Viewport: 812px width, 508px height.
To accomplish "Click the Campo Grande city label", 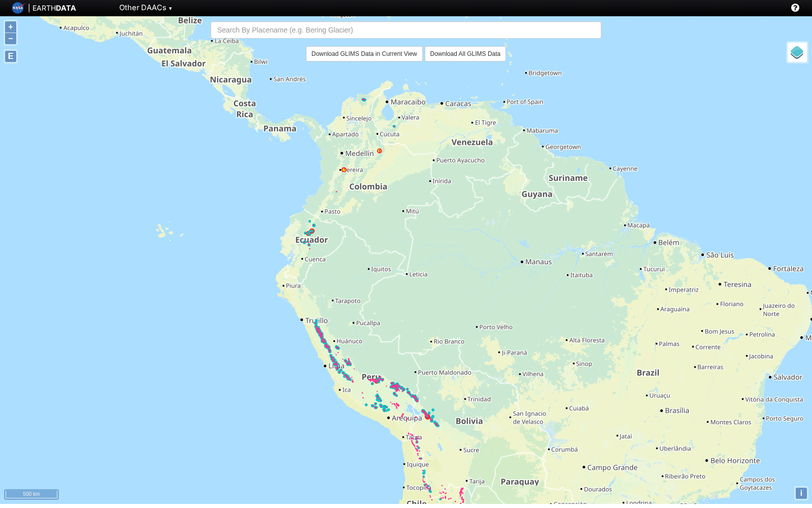I will point(612,468).
